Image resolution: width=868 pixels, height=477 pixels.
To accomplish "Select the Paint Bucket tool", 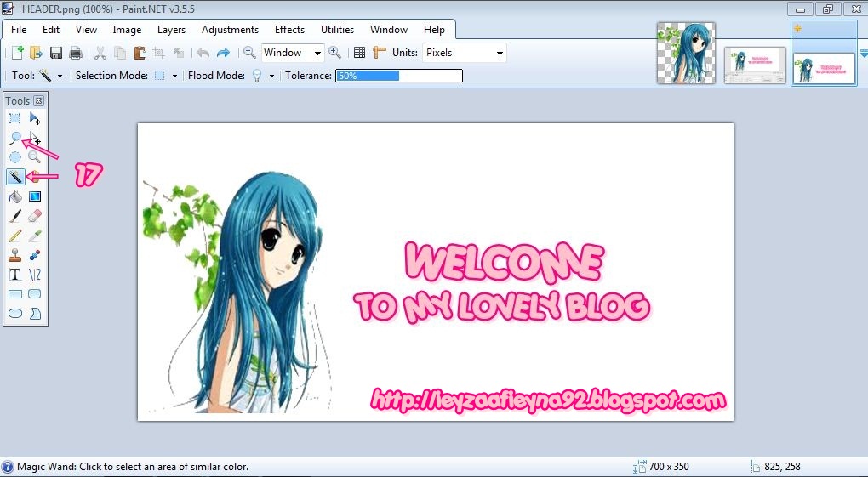I will click(x=15, y=196).
